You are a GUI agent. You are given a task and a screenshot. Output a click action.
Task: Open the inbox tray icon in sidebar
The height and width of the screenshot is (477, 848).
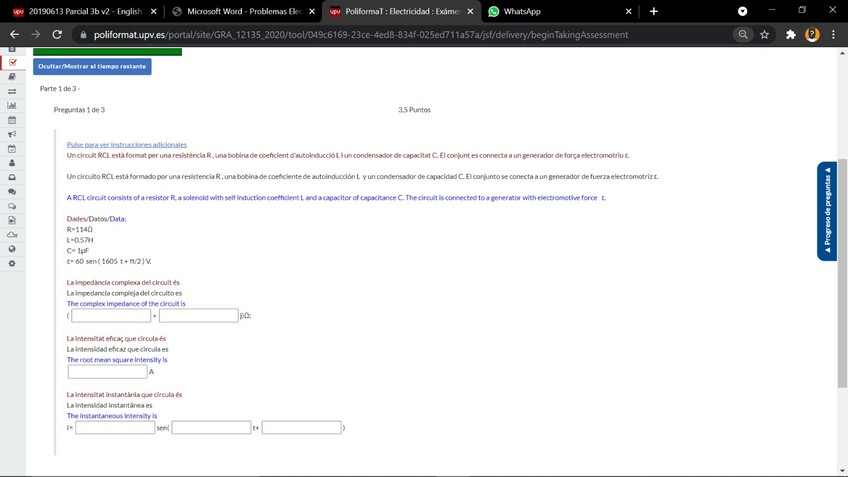[12, 177]
